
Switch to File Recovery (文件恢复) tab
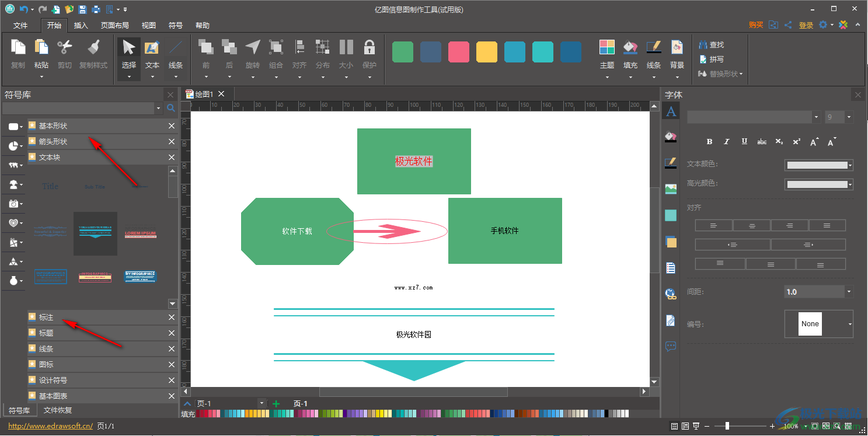click(58, 410)
